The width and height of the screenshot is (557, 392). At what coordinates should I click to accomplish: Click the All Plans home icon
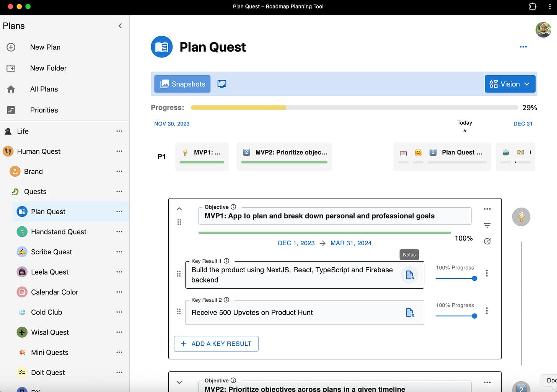(11, 89)
